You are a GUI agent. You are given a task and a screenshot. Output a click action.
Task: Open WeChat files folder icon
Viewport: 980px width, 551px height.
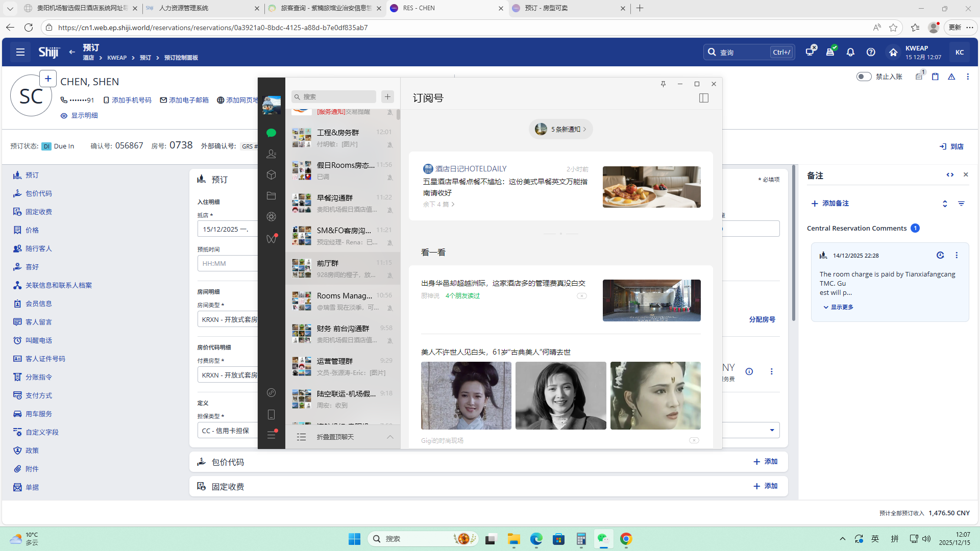pos(271,196)
